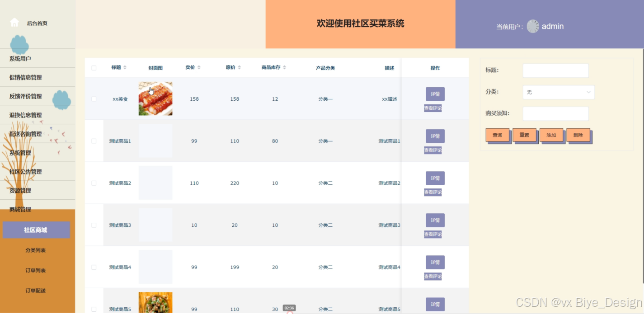Click the 重置 button
Image resolution: width=644 pixels, height=314 pixels.
(524, 135)
